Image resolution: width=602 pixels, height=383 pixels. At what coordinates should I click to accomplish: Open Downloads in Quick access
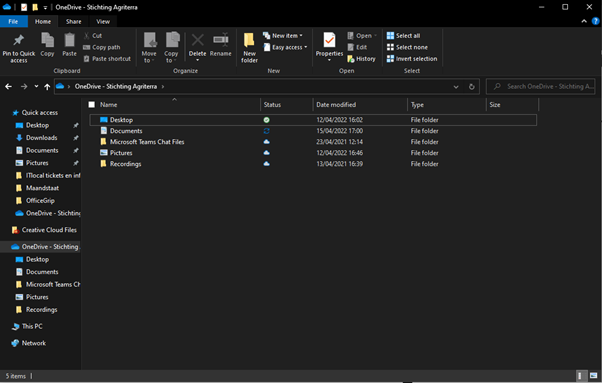click(x=41, y=138)
